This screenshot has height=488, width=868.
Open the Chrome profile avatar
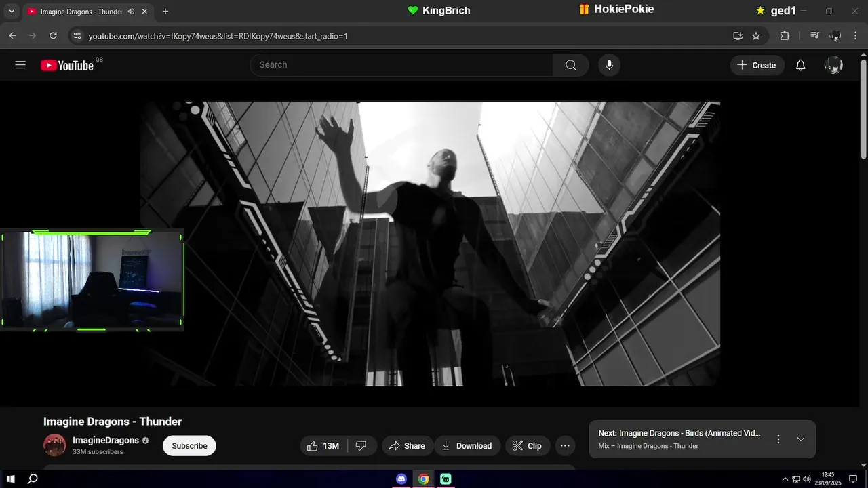click(835, 35)
